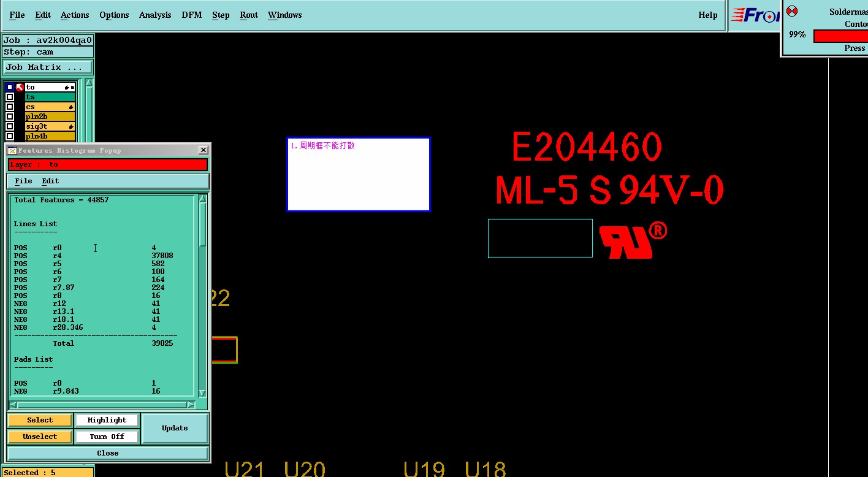Click the hourglass icon in the progress popup
The image size is (868, 477).
(792, 11)
